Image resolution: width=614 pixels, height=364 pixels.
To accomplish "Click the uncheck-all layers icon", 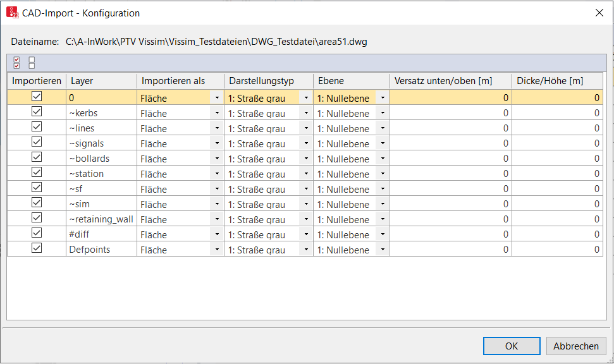I will (x=32, y=63).
